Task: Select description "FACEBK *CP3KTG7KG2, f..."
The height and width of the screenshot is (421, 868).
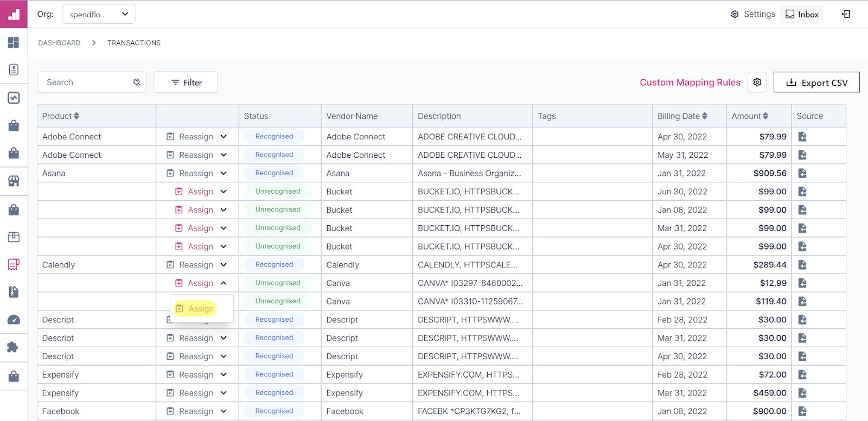Action: 469,411
